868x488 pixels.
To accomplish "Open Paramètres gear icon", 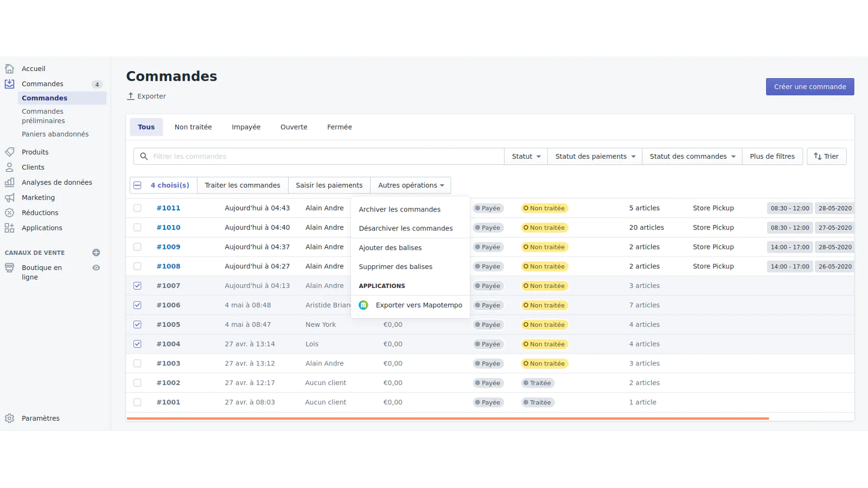I will pos(9,419).
